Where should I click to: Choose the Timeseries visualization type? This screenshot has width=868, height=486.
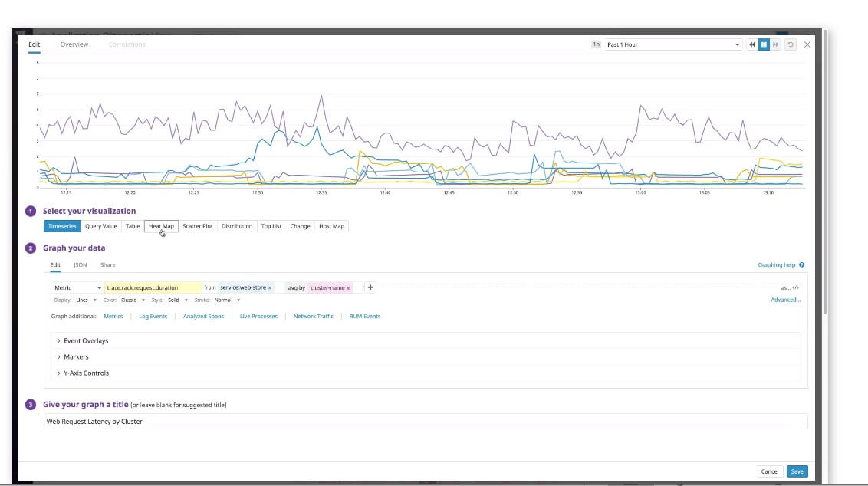pyautogui.click(x=62, y=226)
